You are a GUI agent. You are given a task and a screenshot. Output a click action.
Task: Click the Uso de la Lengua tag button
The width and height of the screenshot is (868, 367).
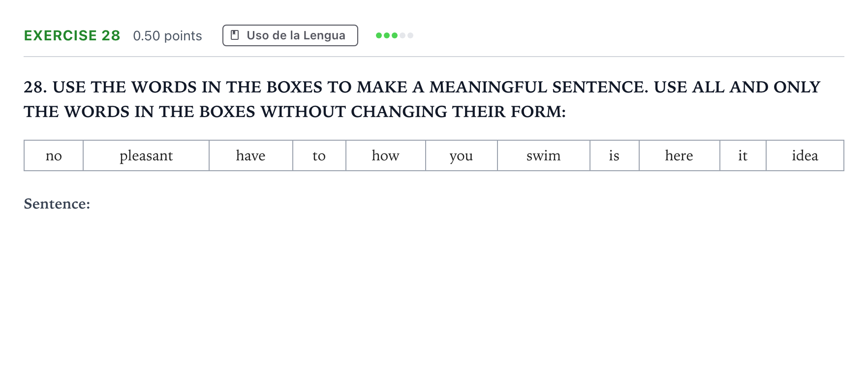pyautogui.click(x=290, y=35)
